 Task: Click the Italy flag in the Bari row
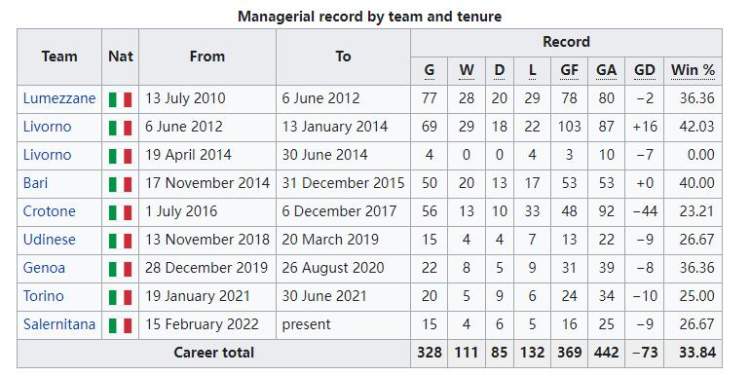point(120,184)
